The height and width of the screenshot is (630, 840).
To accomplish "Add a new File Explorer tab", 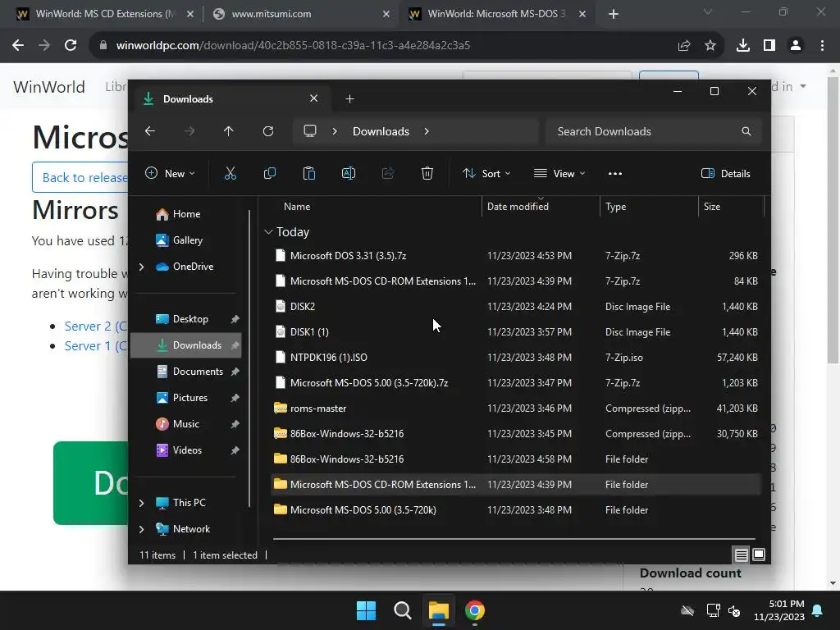I will tap(349, 98).
